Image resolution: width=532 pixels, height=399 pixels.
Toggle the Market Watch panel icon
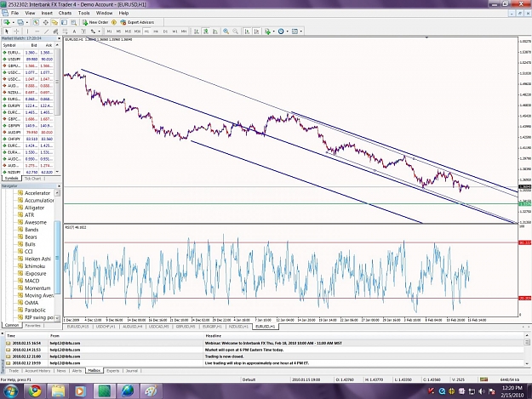pyautogui.click(x=36, y=22)
